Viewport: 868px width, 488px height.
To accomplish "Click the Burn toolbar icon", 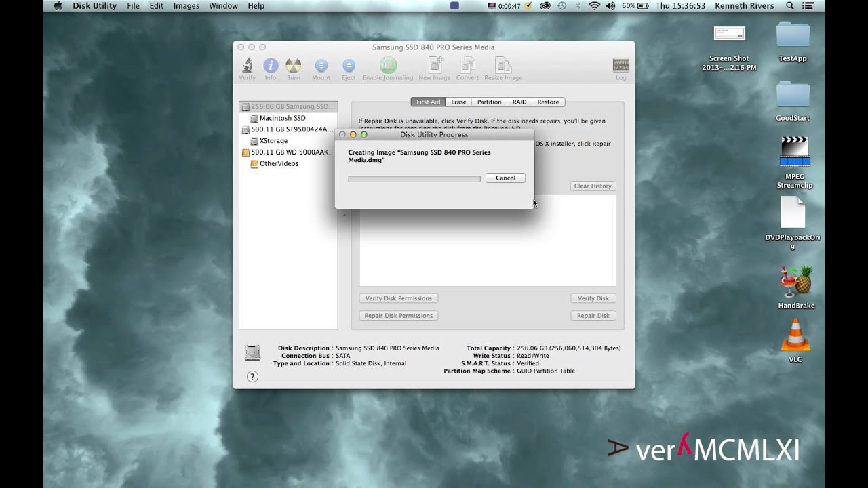I will pos(293,69).
